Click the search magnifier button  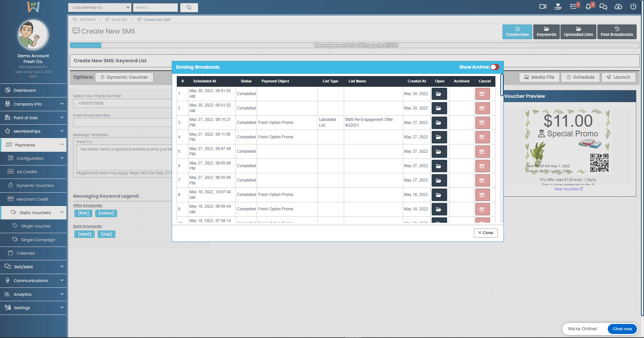coord(189,7)
